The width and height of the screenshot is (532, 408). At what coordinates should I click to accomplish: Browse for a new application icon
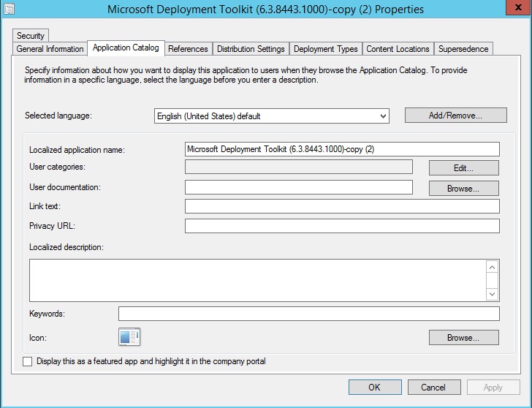[463, 338]
